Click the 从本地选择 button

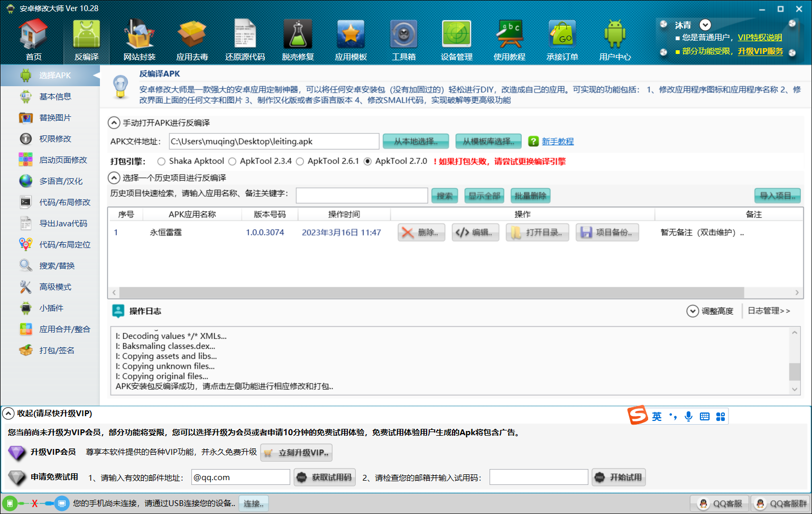click(x=416, y=141)
